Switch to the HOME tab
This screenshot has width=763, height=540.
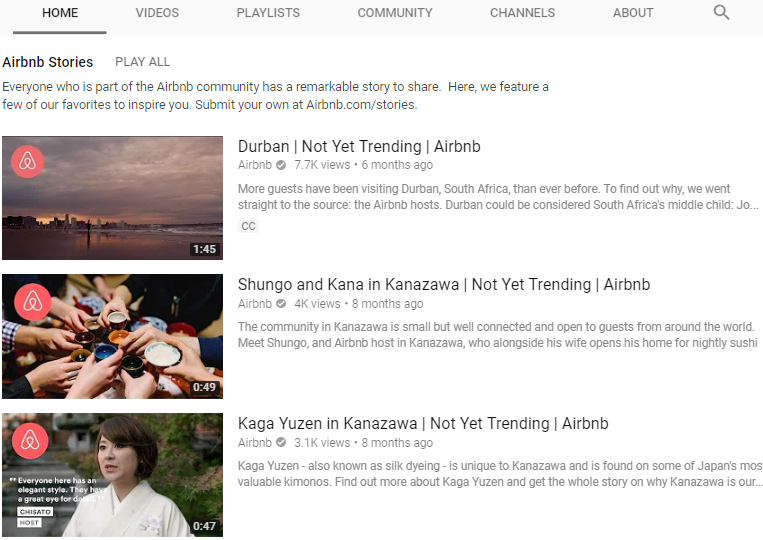click(60, 13)
